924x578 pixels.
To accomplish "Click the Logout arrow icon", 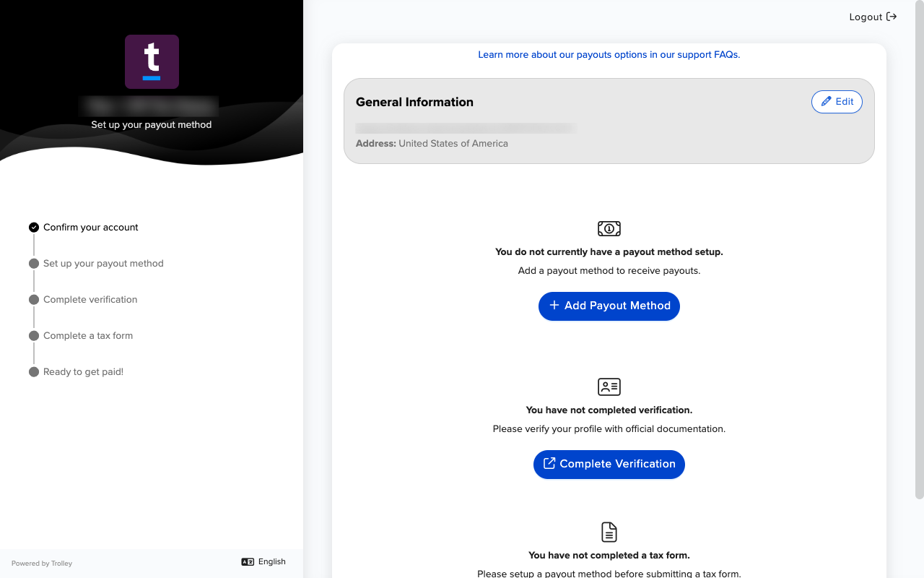I will (x=892, y=17).
